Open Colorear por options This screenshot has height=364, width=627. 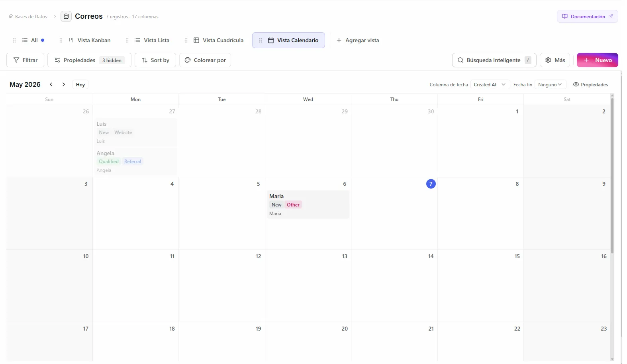pos(205,60)
